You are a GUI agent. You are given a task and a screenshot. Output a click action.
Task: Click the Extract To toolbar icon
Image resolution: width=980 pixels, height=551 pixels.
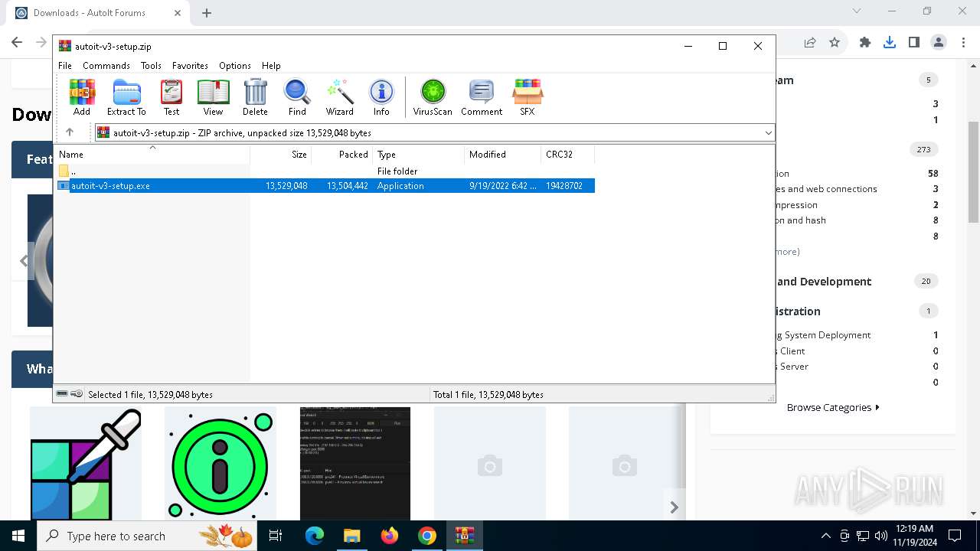click(x=126, y=97)
